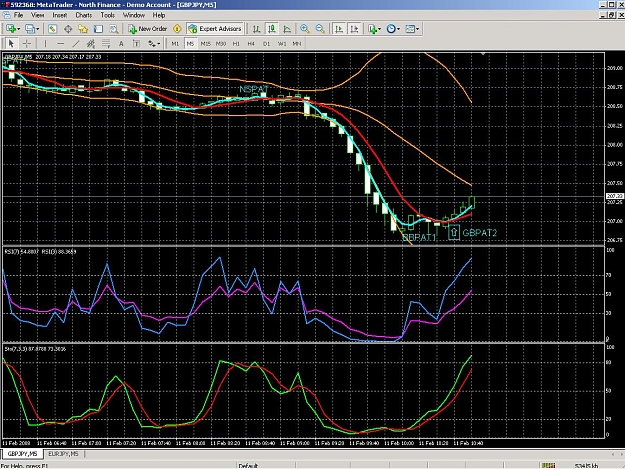This screenshot has height=469, width=625.
Task: Select the Arrows objects tool
Action: pyautogui.click(x=151, y=43)
